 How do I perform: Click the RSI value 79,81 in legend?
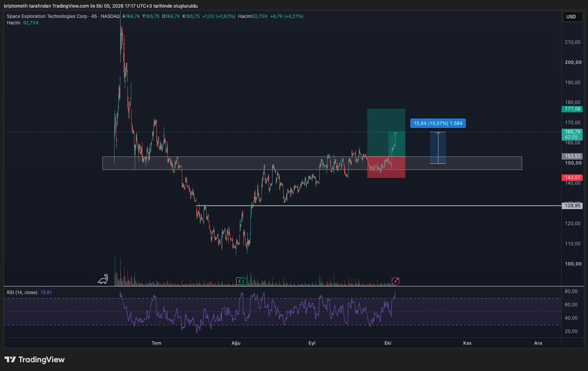(x=46, y=292)
